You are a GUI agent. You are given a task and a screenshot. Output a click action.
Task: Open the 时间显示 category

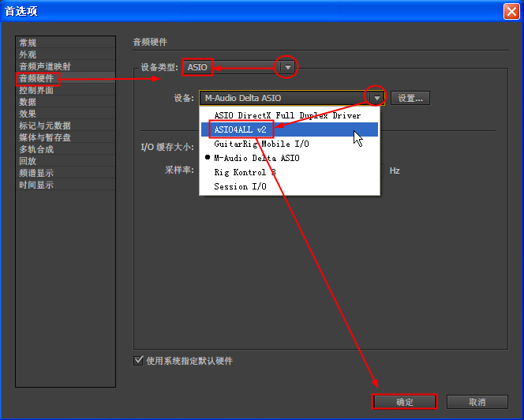click(x=65, y=185)
